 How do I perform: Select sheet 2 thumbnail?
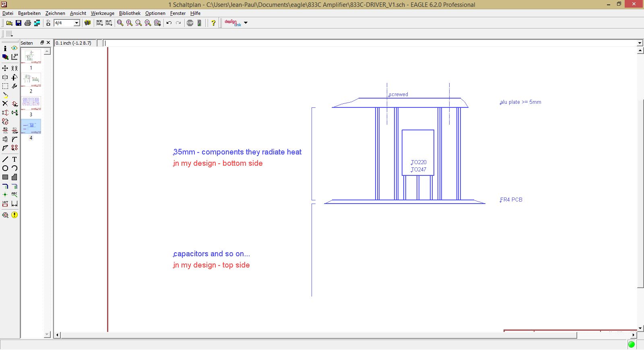[31, 80]
